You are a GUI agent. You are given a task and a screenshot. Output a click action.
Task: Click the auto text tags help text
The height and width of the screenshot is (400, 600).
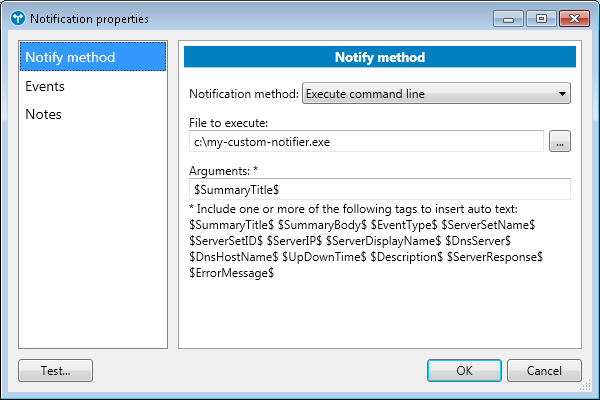pyautogui.click(x=366, y=241)
